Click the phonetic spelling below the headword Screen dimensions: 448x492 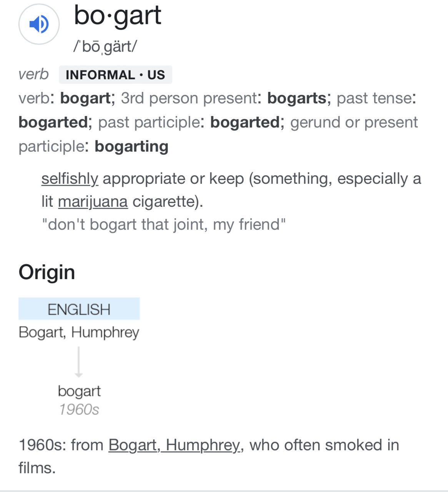click(x=105, y=47)
